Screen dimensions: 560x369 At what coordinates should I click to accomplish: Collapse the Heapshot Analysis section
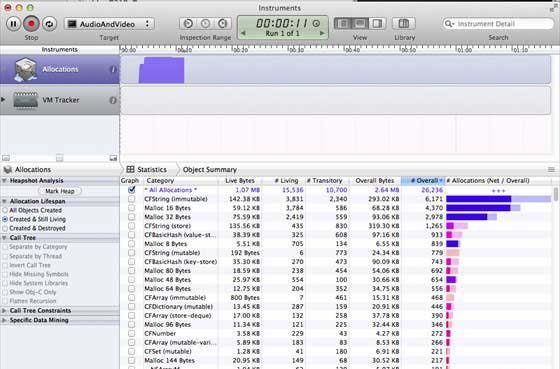click(4, 181)
